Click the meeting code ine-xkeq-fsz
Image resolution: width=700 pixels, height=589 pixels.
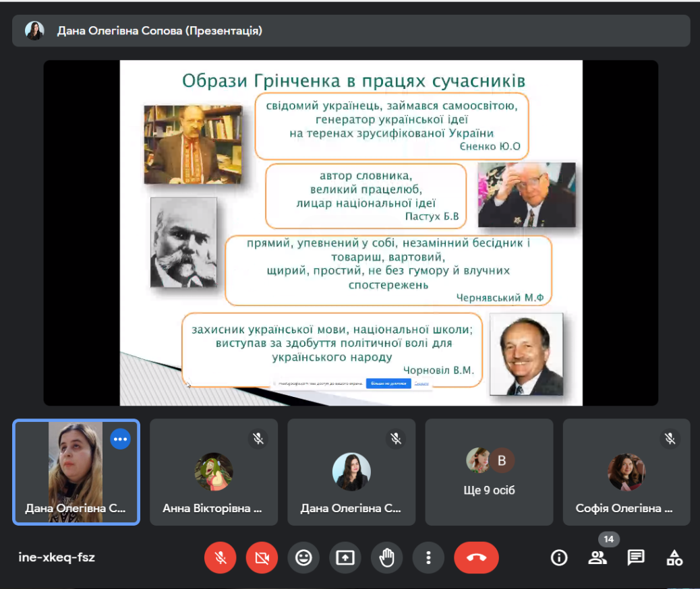57,557
